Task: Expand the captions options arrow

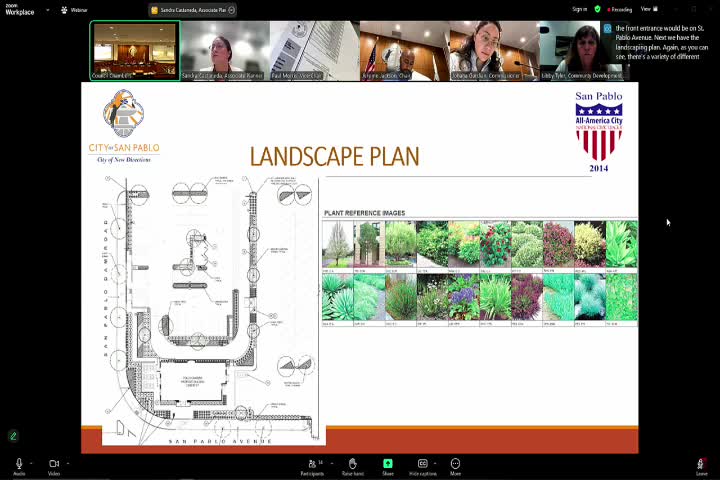Action: click(435, 463)
